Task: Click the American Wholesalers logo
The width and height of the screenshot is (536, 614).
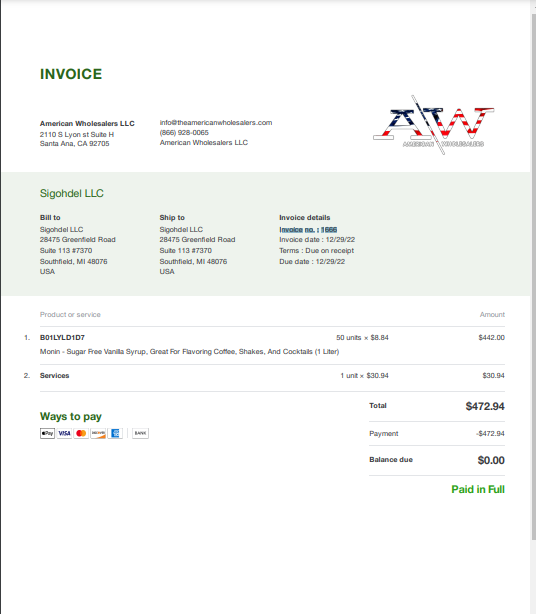Action: pyautogui.click(x=434, y=125)
